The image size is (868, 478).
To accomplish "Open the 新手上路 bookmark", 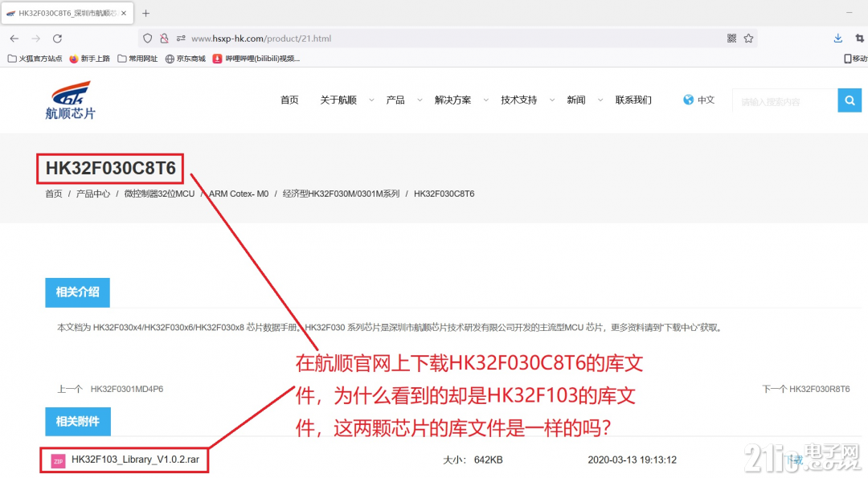I will (x=90, y=59).
